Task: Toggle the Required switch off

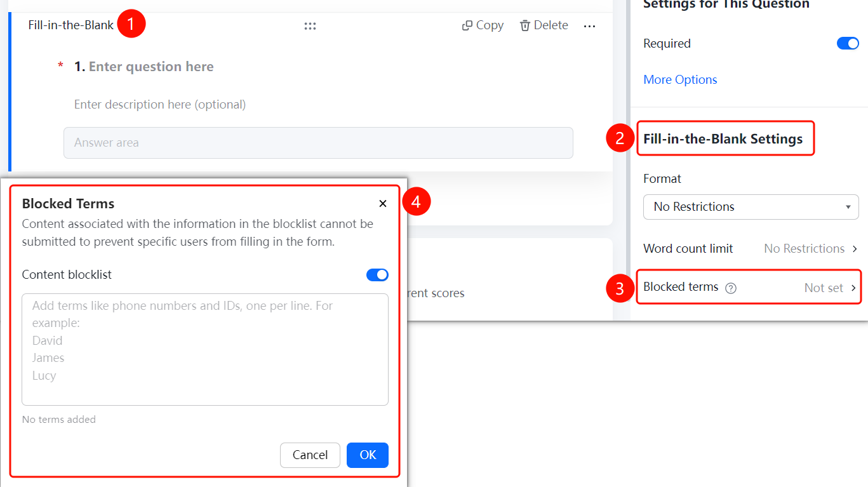Action: [848, 43]
